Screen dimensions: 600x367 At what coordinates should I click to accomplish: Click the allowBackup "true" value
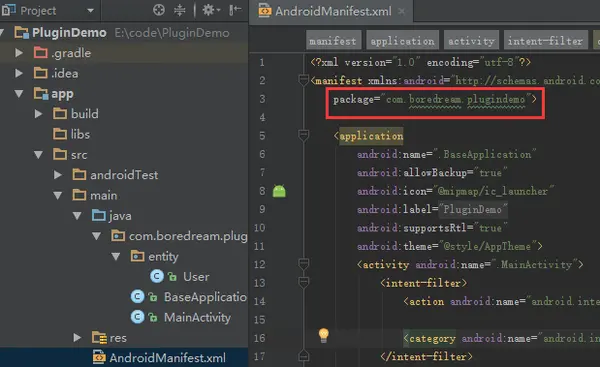tap(490, 173)
